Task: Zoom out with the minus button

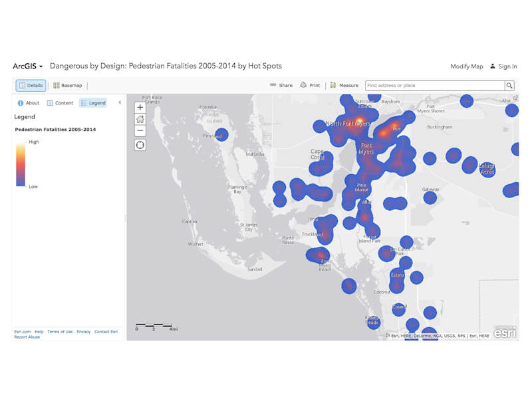Action: click(140, 131)
